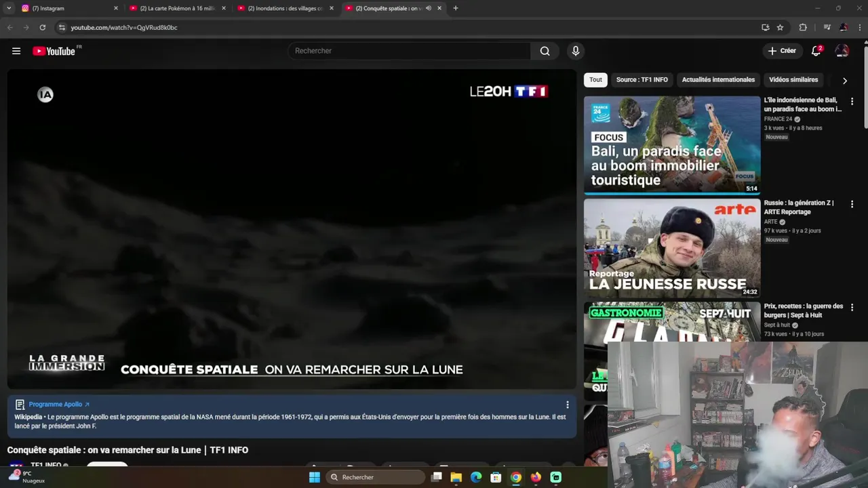This screenshot has width=868, height=488.
Task: Open Google Chrome from the taskbar
Action: click(516, 477)
